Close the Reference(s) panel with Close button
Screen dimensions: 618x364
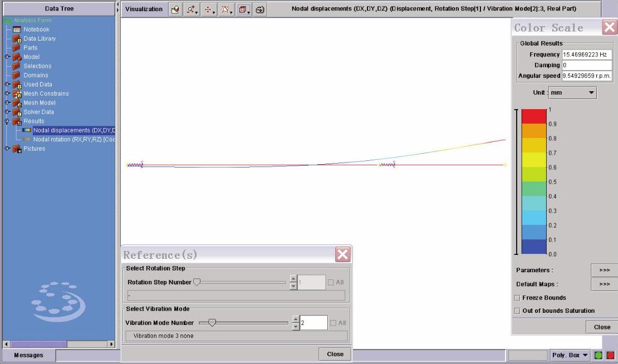335,354
